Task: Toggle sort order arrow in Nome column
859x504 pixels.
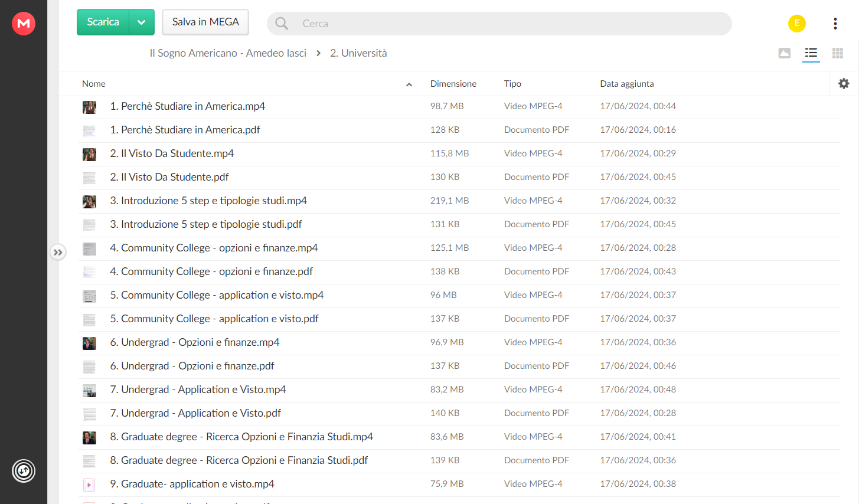Action: [x=409, y=85]
